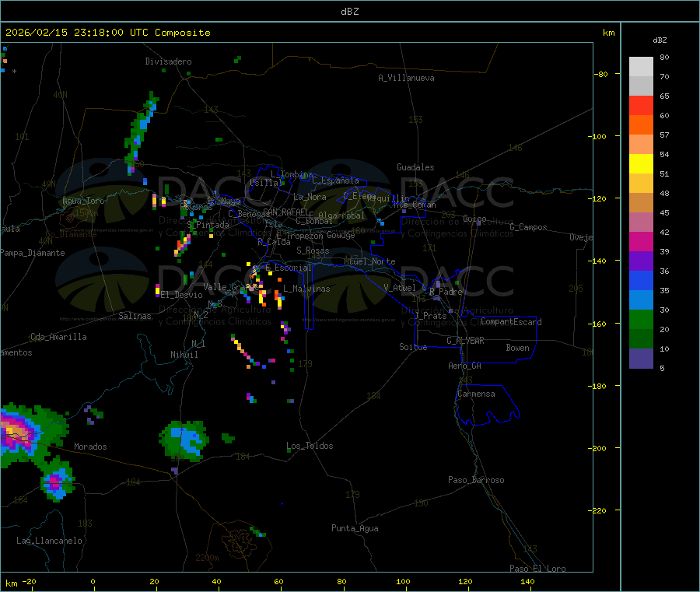Viewport: 700px width, 592px height.
Task: Click the Agua_Toro map label
Action: click(83, 201)
